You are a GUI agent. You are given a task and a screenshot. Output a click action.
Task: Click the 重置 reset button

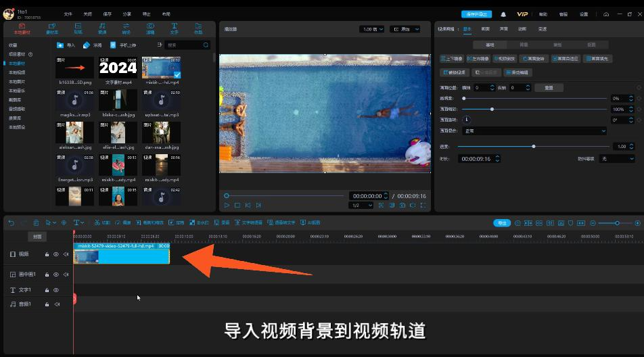pyautogui.click(x=549, y=88)
